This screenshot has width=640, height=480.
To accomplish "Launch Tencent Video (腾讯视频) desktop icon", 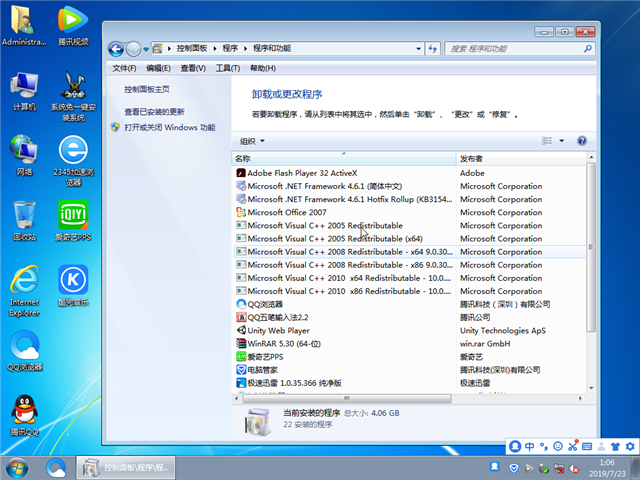I will pos(73,24).
